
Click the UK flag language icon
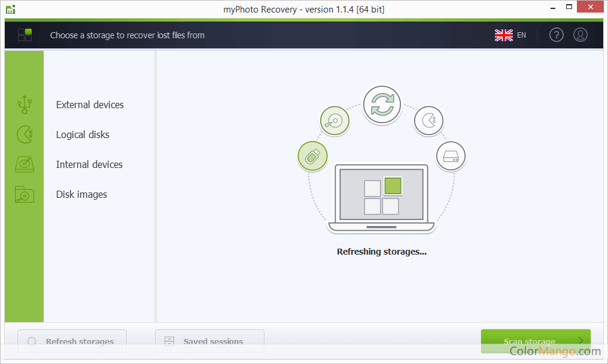click(x=503, y=35)
